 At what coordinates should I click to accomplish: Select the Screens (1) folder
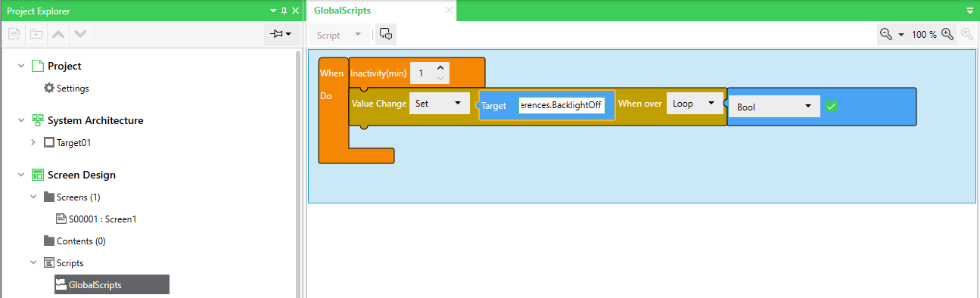[x=79, y=197]
